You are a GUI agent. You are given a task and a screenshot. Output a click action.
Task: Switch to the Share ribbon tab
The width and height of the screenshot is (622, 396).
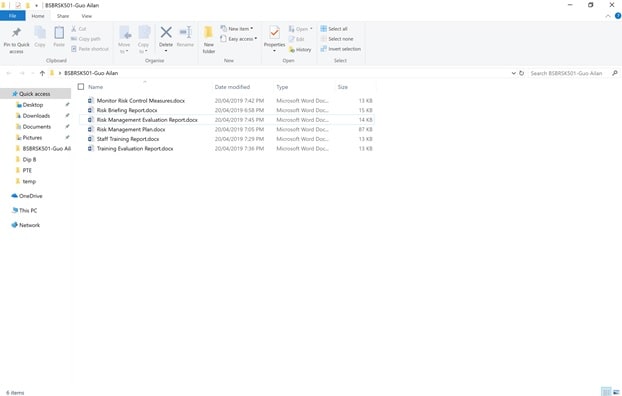tap(63, 16)
